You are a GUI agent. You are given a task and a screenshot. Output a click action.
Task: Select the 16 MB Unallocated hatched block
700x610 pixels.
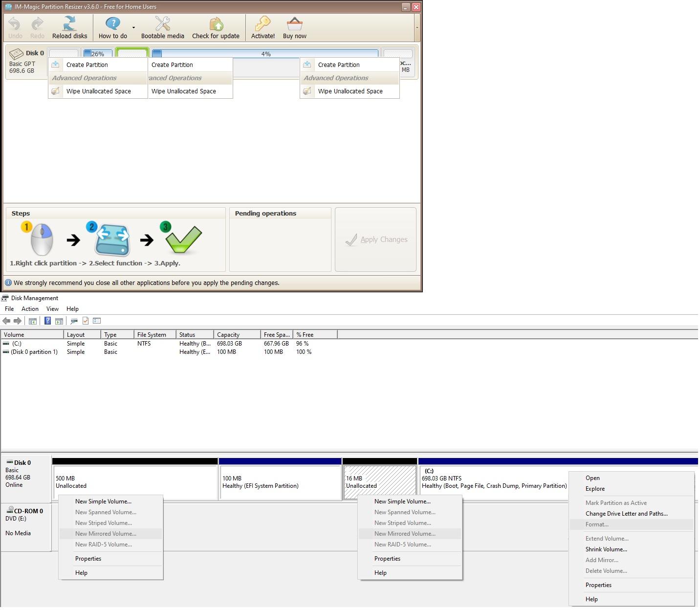[380, 479]
